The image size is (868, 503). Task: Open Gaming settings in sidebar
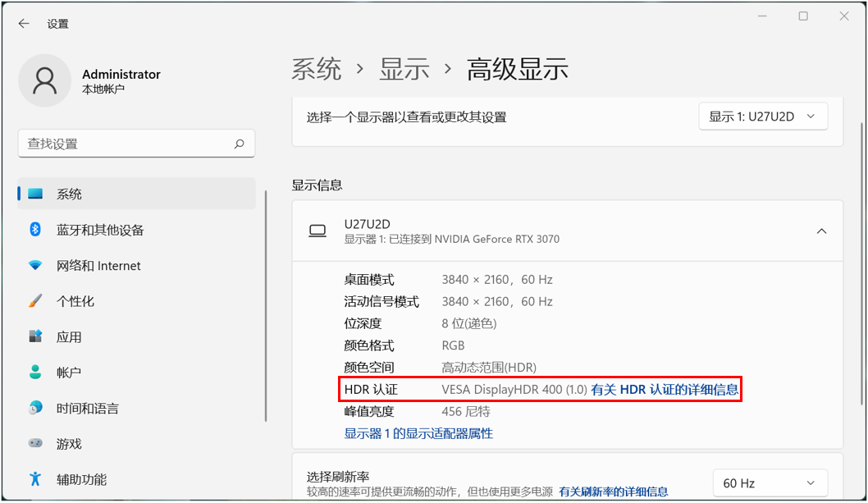tap(69, 444)
